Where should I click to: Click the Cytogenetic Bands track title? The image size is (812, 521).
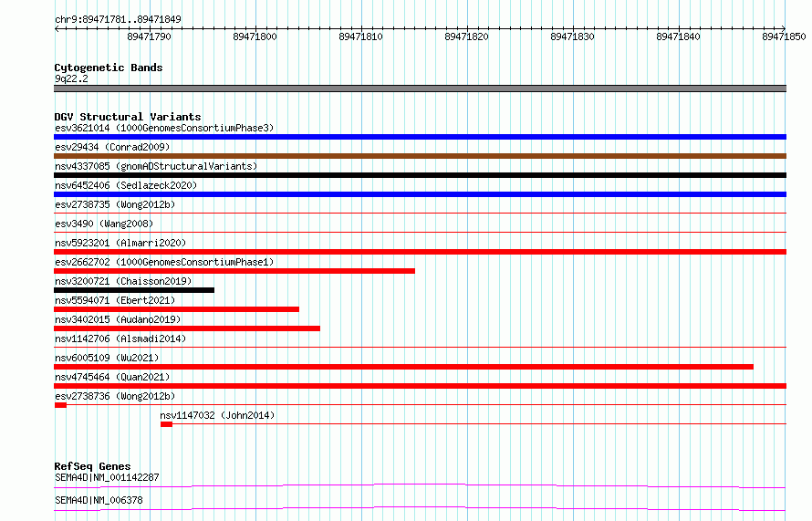point(109,68)
